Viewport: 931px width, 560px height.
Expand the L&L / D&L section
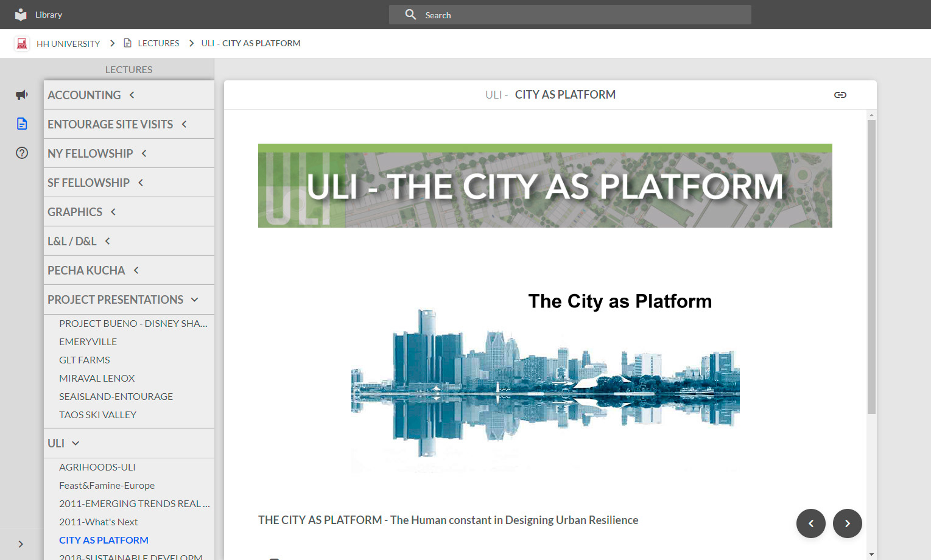pyautogui.click(x=129, y=241)
